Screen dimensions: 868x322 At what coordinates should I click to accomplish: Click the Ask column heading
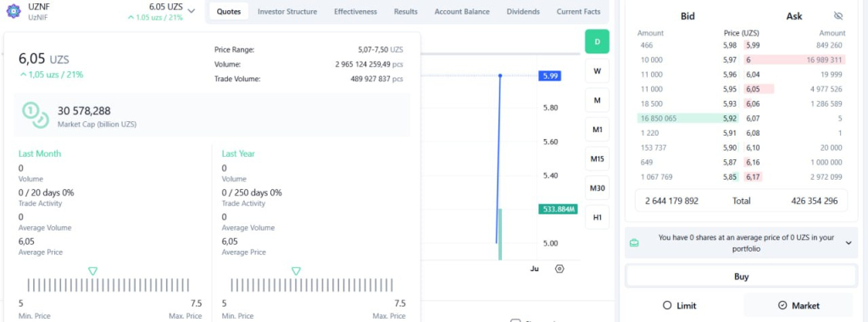(793, 17)
